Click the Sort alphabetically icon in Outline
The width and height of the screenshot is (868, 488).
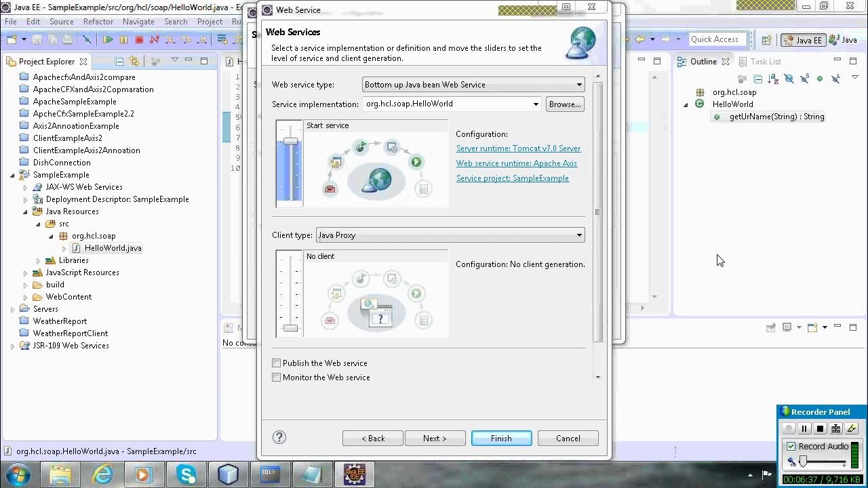pyautogui.click(x=773, y=79)
